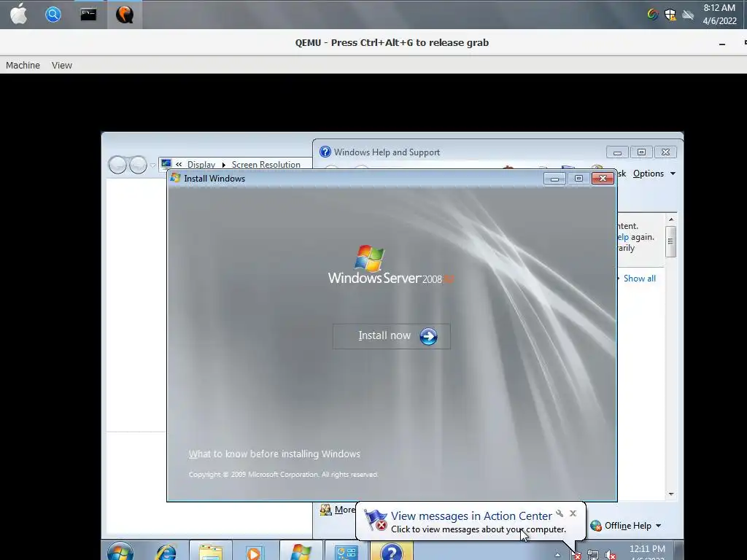Close the Install Windows dialog
The width and height of the screenshot is (747, 560).
603,178
